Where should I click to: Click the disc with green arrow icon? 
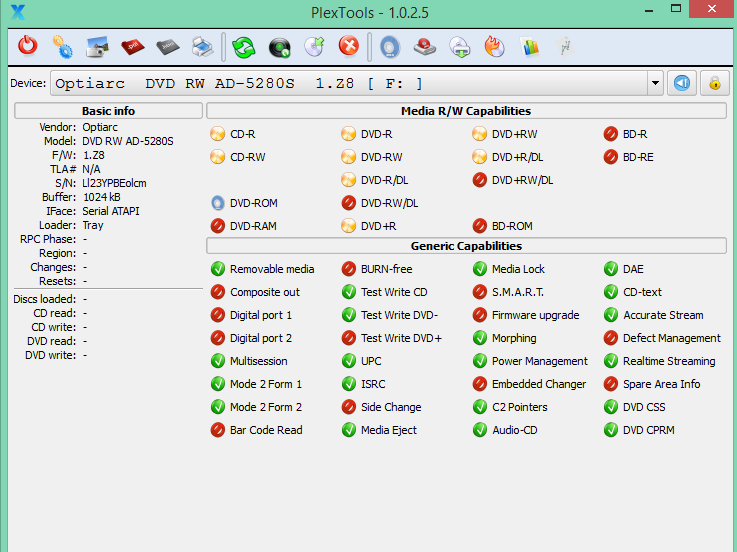click(314, 47)
